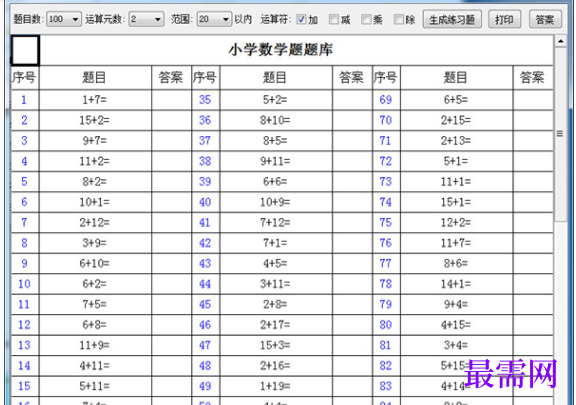
Task: Select question cell 2+15=
Action: coord(456,120)
